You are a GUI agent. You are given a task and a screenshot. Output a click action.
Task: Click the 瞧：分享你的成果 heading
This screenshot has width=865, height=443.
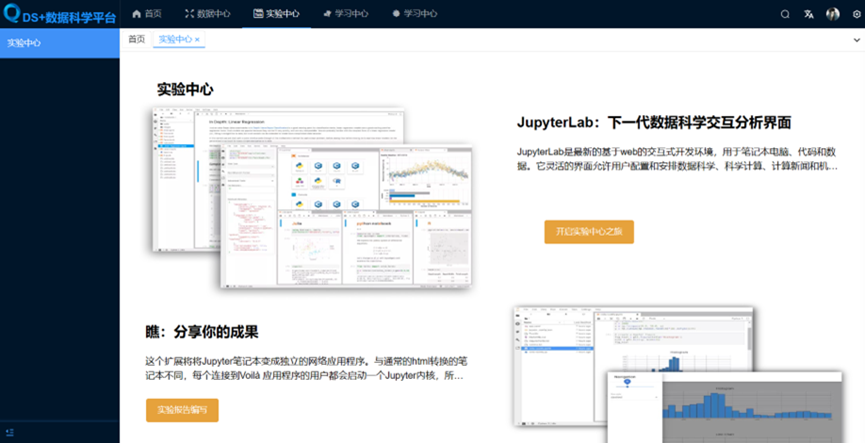202,332
